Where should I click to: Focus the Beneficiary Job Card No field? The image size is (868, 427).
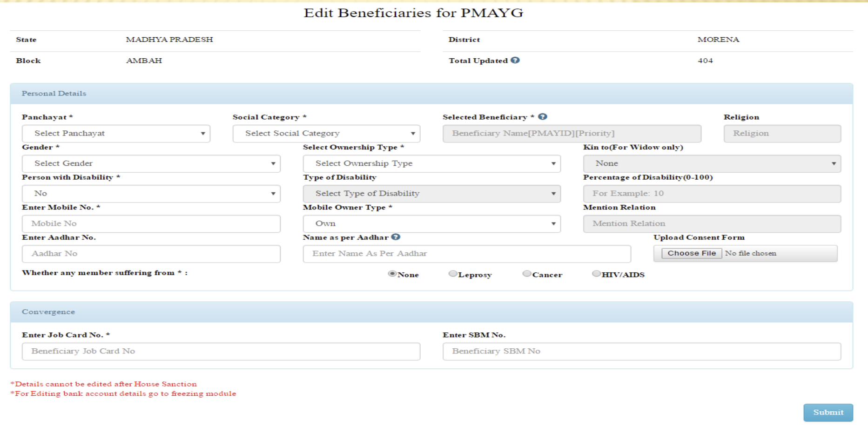coord(221,351)
